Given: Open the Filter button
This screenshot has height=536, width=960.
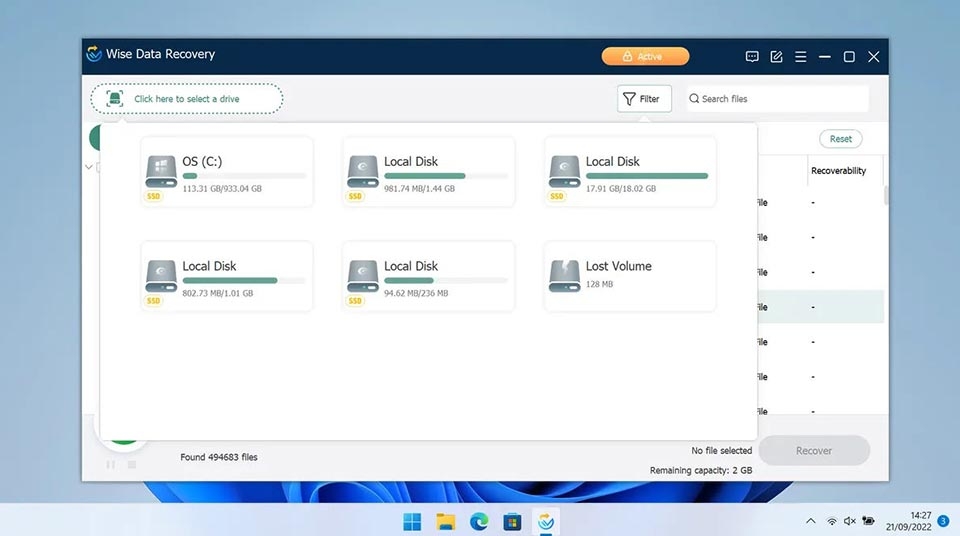Looking at the screenshot, I should (644, 99).
